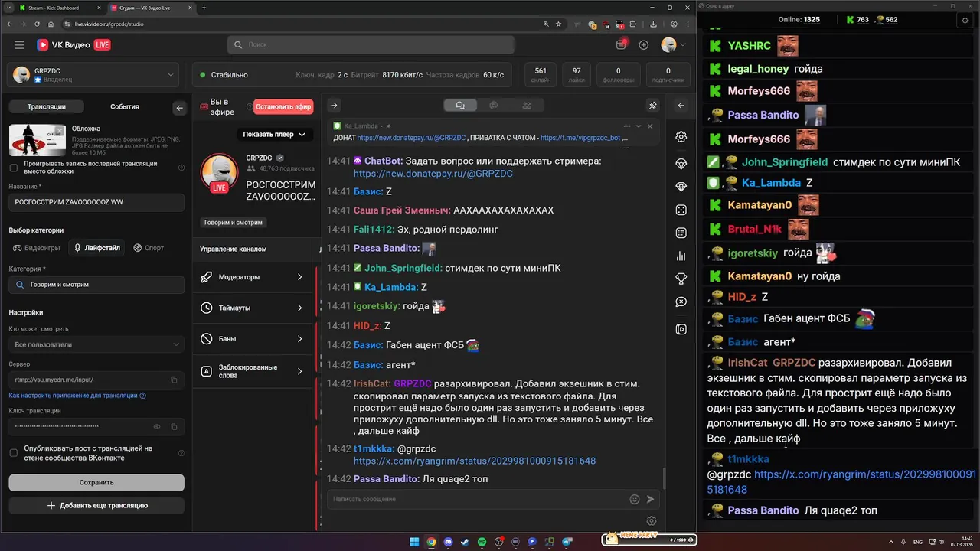Screen dimensions: 980x551
Task: Click the chat messages tab icon
Action: [x=460, y=106]
